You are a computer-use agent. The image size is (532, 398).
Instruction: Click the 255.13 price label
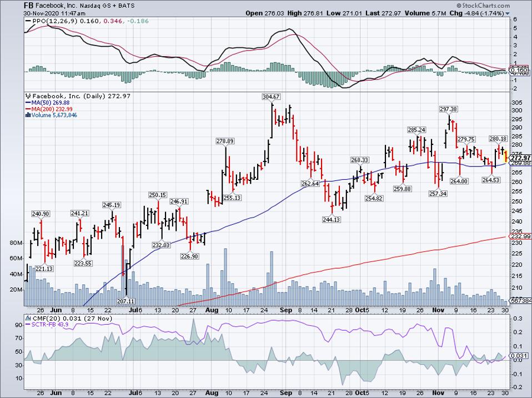pos(233,198)
